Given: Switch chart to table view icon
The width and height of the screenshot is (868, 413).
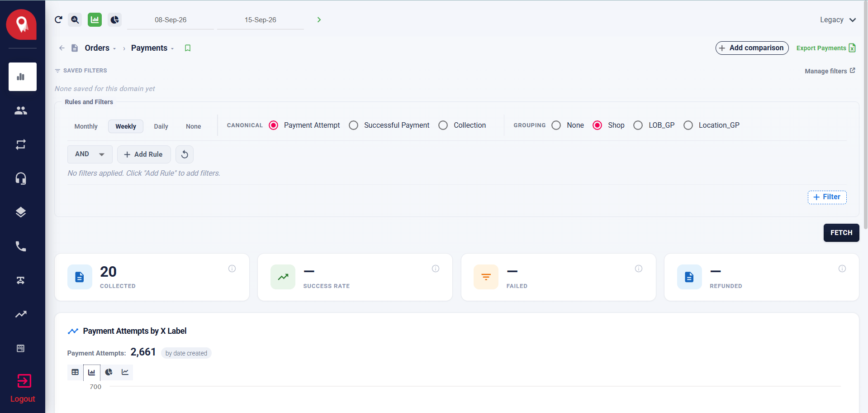Looking at the screenshot, I should pos(75,372).
